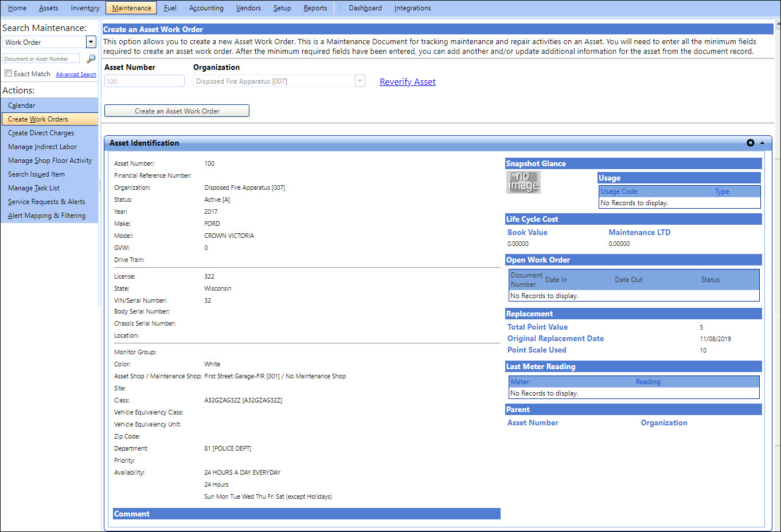This screenshot has width=781, height=532.
Task: Open the Organization dropdown arrow
Action: click(x=360, y=81)
